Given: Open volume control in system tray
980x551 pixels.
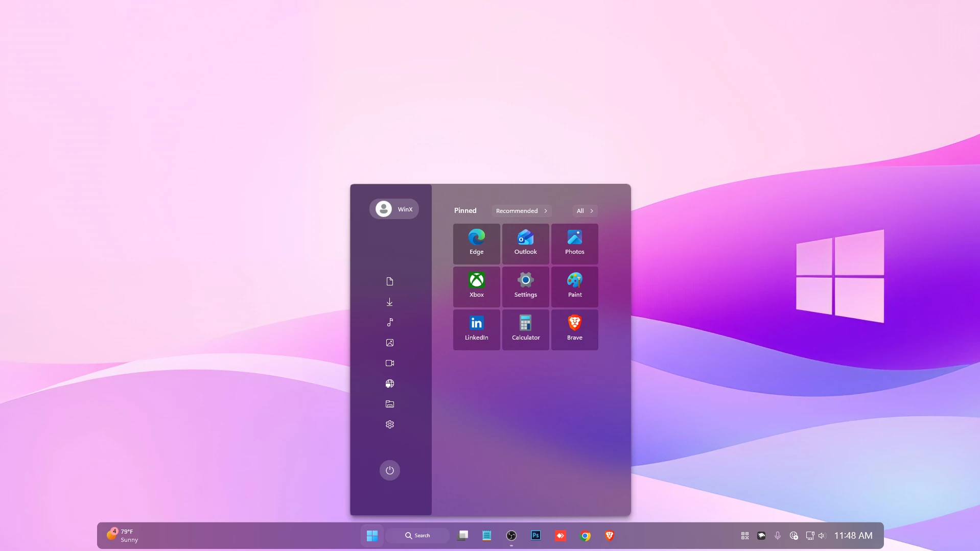Looking at the screenshot, I should click(x=822, y=536).
